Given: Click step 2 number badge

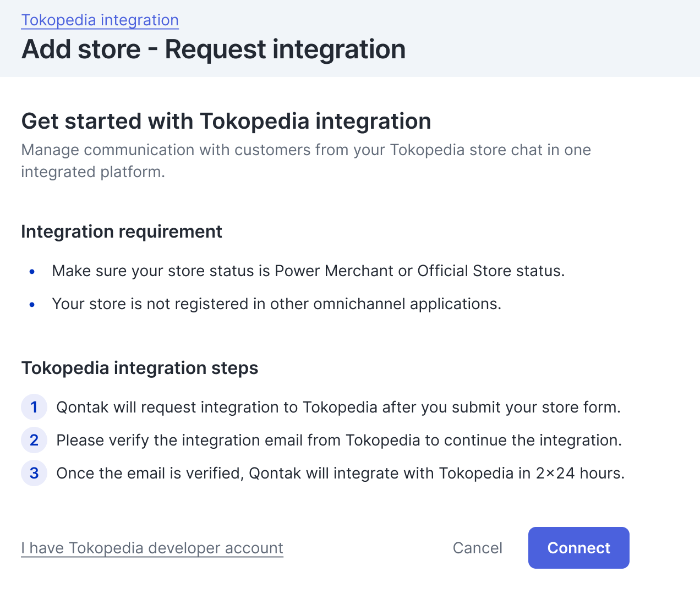Looking at the screenshot, I should pyautogui.click(x=34, y=440).
